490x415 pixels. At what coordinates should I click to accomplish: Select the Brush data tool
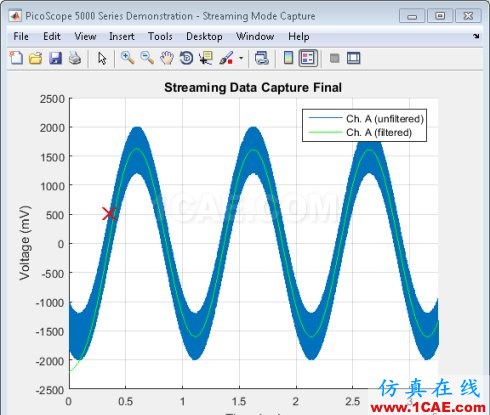(x=226, y=58)
